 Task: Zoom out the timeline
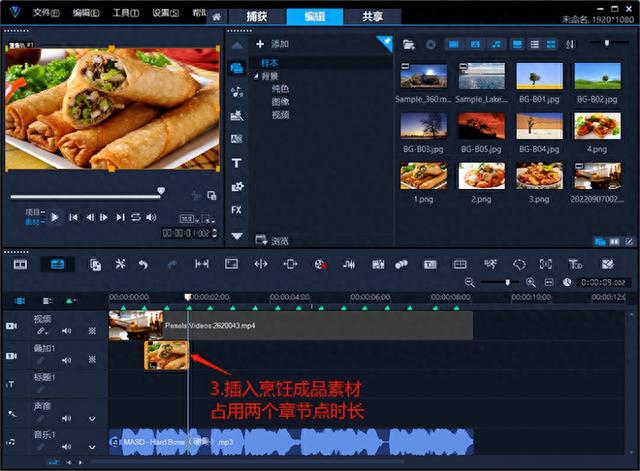point(469,282)
